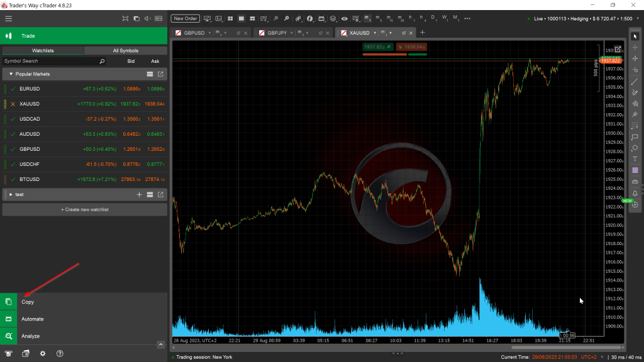This screenshot has width=644, height=362.
Task: Click Create new watchlist button
Action: 85,209
